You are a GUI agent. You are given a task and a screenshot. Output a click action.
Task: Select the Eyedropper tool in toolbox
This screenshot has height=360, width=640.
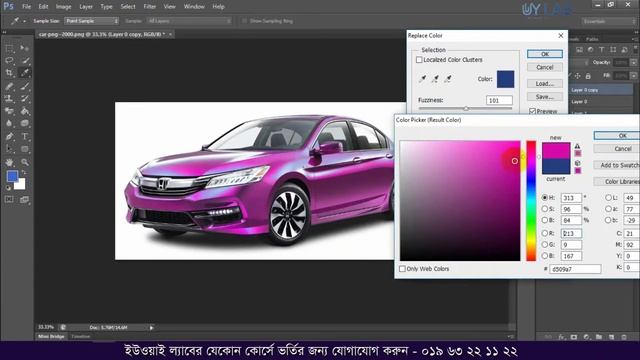[x=24, y=73]
